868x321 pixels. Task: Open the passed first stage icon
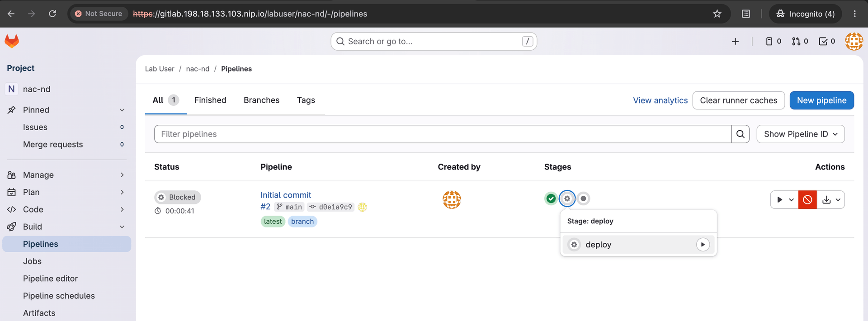tap(551, 198)
